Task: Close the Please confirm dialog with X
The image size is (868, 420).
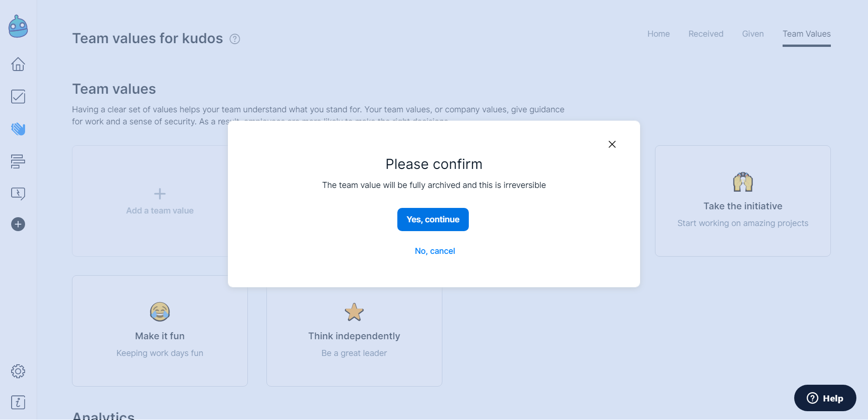Action: point(612,144)
